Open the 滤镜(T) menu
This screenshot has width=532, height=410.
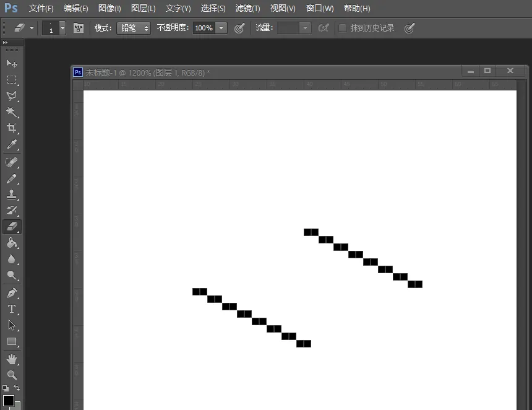point(247,9)
